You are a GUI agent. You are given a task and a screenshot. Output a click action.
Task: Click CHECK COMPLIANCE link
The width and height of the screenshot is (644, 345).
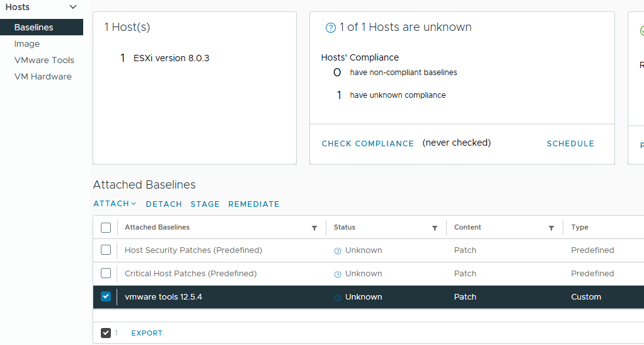(x=367, y=144)
